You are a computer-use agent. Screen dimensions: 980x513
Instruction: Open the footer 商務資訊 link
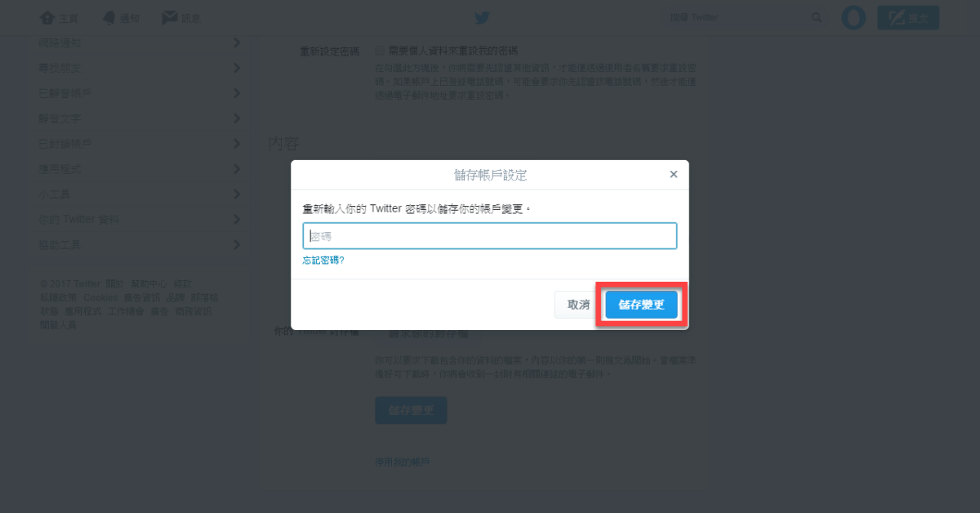[194, 311]
